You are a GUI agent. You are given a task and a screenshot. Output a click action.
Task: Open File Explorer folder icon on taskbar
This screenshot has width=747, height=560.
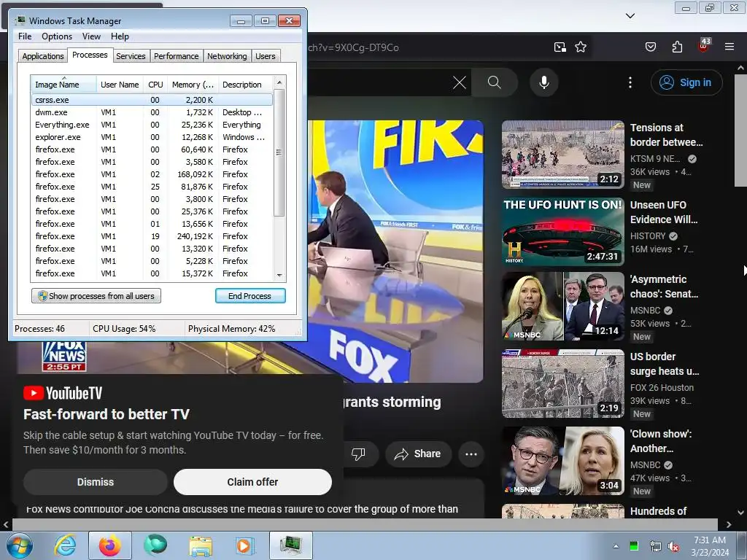click(x=201, y=545)
